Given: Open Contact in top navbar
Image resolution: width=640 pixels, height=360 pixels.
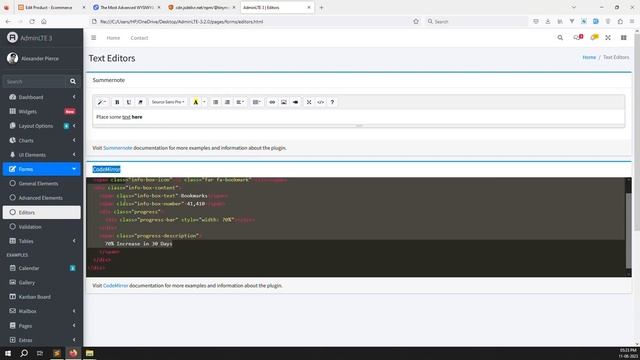Looking at the screenshot, I should [139, 38].
